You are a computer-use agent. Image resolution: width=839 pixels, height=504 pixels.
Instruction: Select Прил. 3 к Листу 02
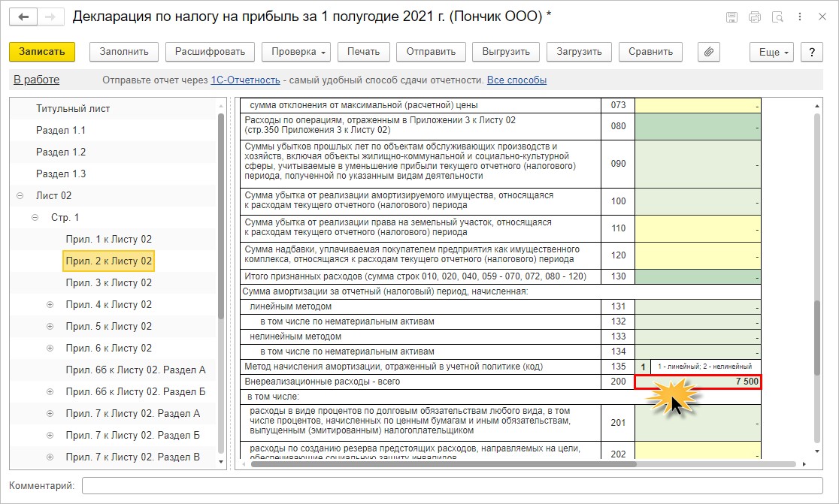(108, 283)
